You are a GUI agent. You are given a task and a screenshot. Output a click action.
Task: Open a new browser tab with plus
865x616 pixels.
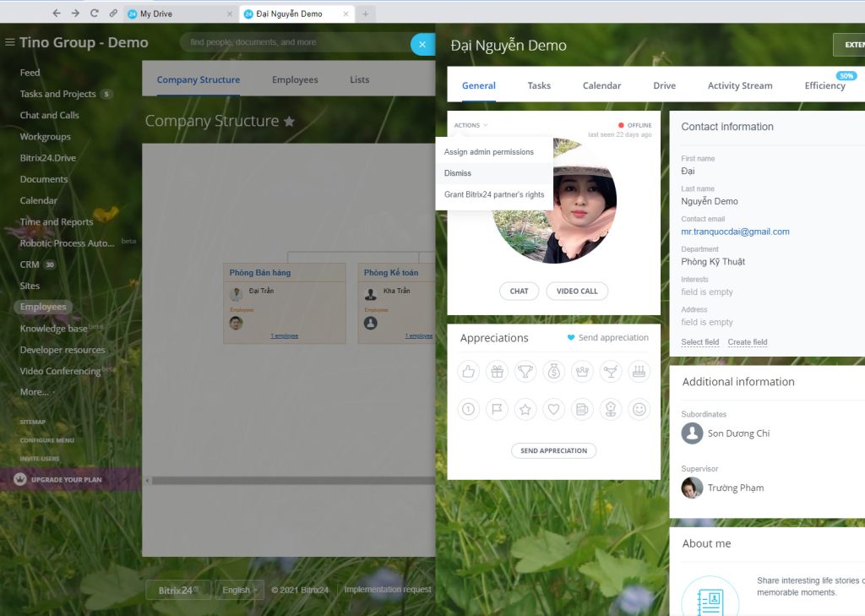click(x=365, y=14)
